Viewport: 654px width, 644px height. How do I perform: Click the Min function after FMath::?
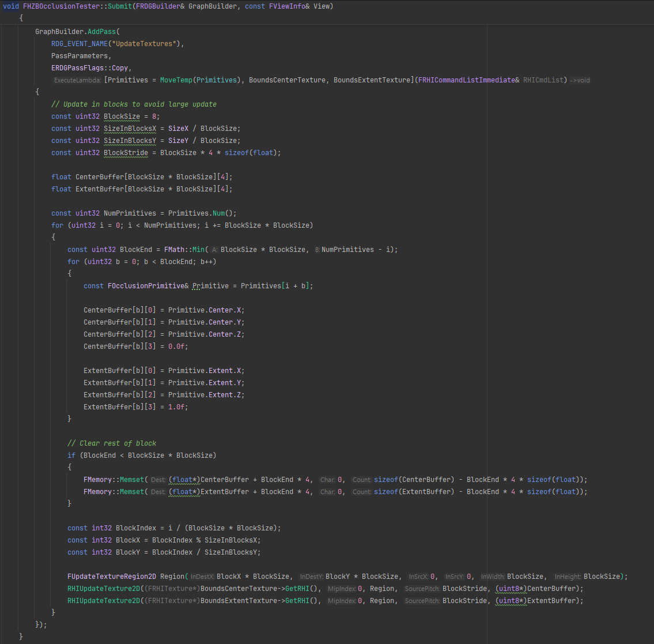tap(198, 250)
